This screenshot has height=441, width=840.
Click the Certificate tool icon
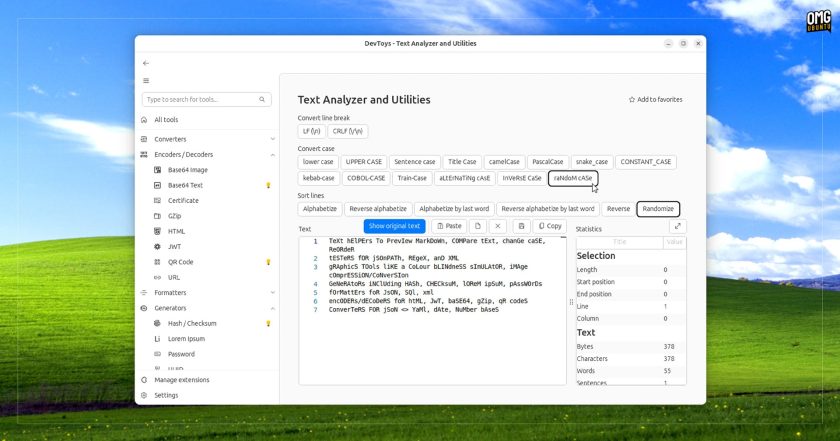click(x=158, y=200)
